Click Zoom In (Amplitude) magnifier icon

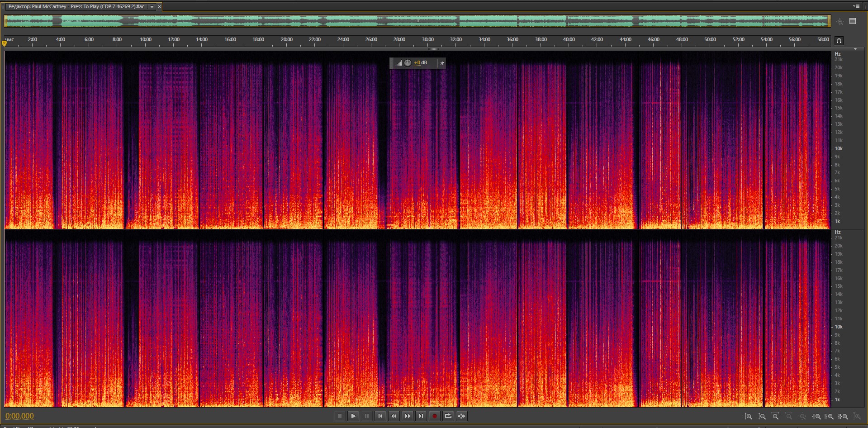click(749, 416)
